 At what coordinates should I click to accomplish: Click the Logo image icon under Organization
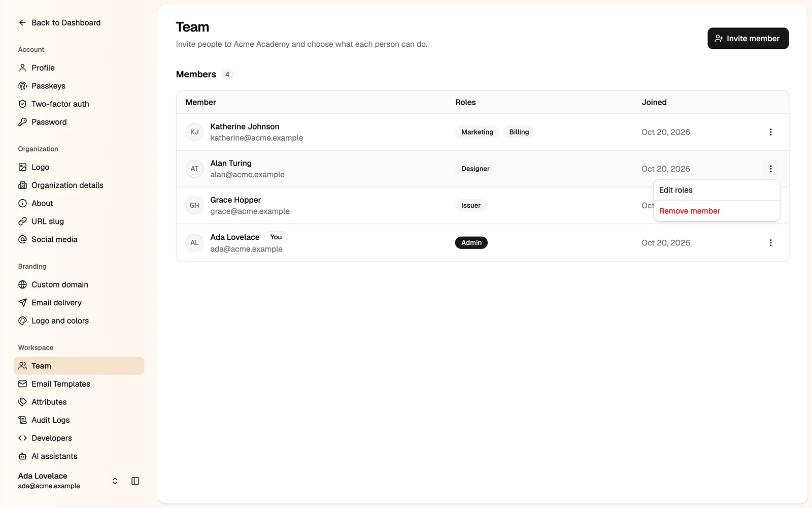(x=22, y=167)
